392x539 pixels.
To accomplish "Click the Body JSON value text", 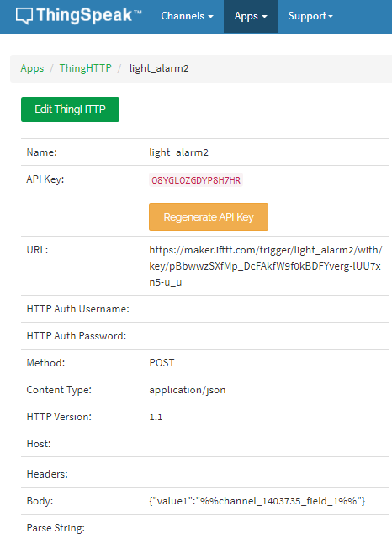I will (257, 501).
